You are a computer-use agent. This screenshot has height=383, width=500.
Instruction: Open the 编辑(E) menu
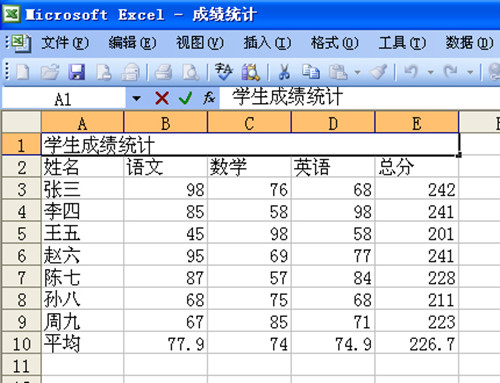132,43
